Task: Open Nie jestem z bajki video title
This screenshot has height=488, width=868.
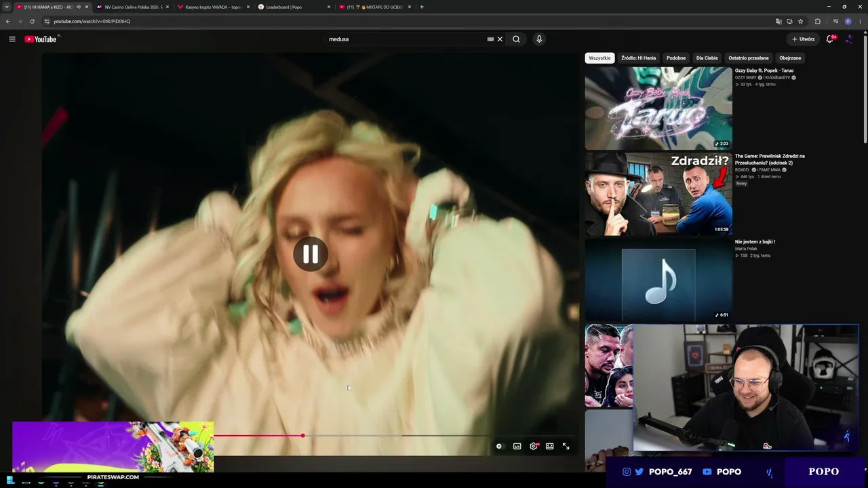Action: click(755, 242)
